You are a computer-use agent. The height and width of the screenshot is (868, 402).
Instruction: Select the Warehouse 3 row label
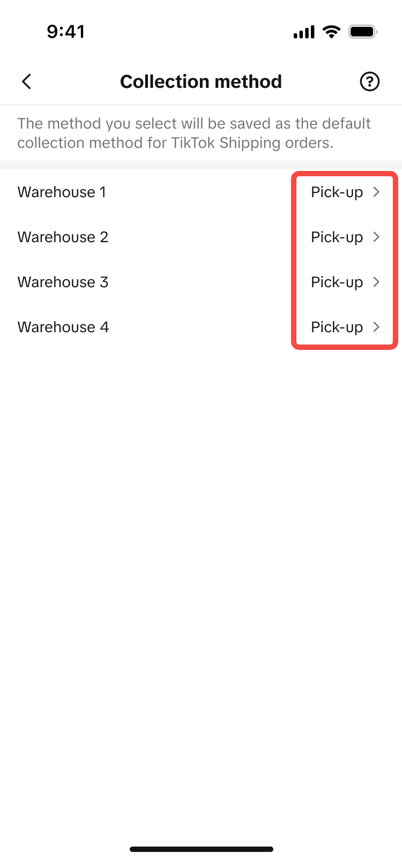click(63, 282)
